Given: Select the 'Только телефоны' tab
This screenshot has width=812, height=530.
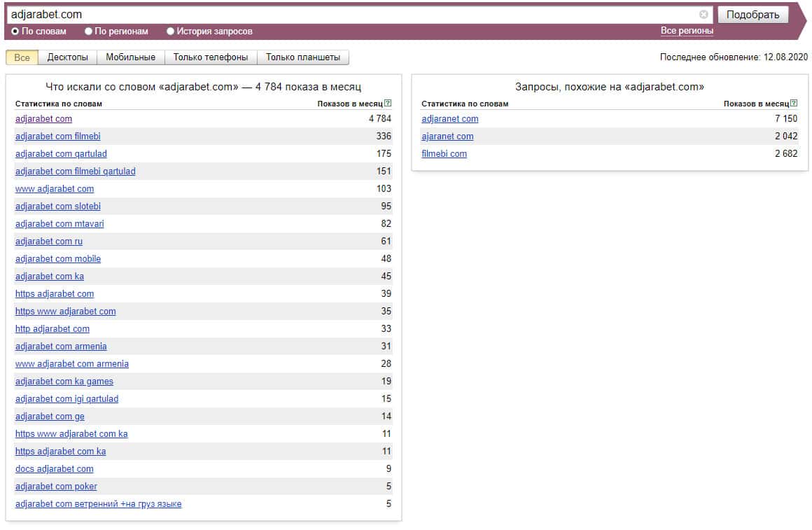Looking at the screenshot, I should click(x=211, y=57).
